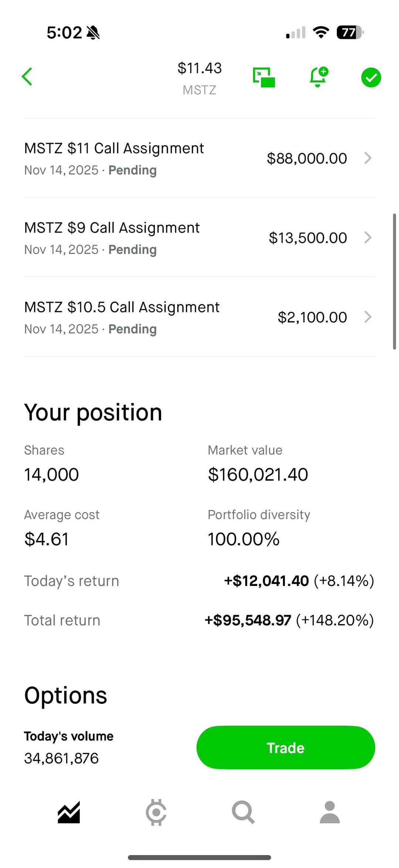The width and height of the screenshot is (399, 868).
Task: Expand MSTZ $11 Call Assignment chevron
Action: [368, 158]
